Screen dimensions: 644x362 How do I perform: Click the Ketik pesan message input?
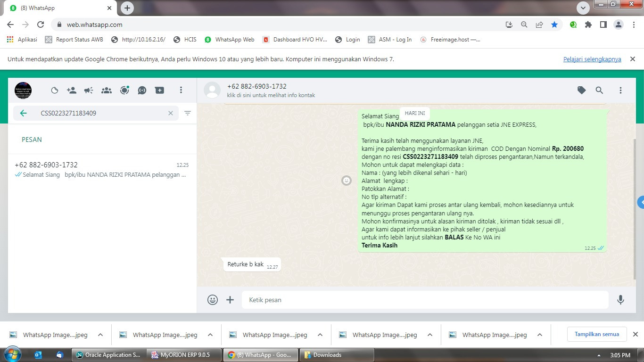click(425, 300)
